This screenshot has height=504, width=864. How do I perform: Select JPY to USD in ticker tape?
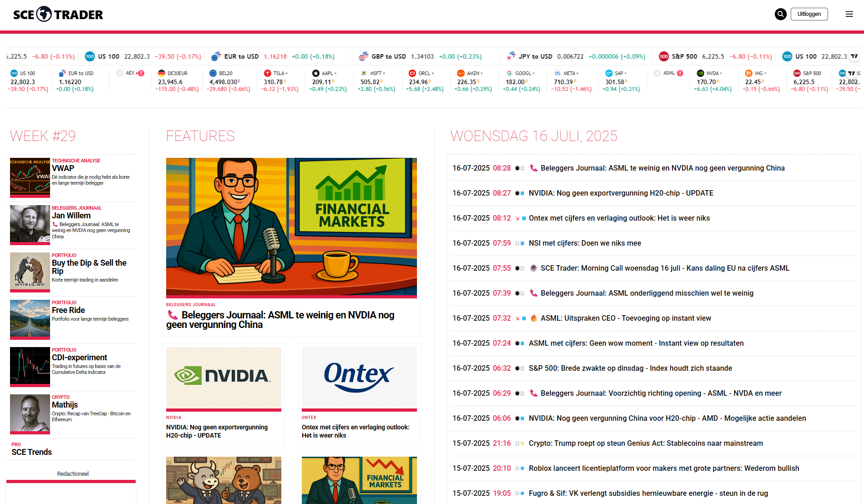pos(576,56)
